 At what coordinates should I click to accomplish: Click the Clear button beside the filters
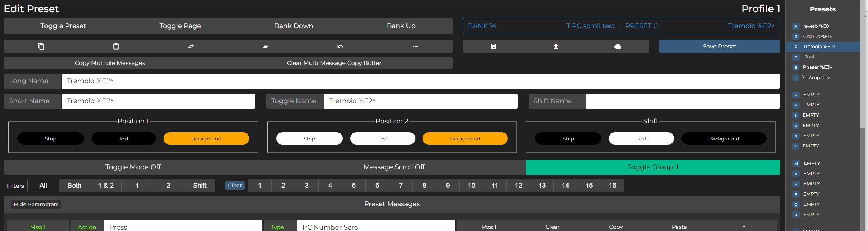tap(235, 186)
